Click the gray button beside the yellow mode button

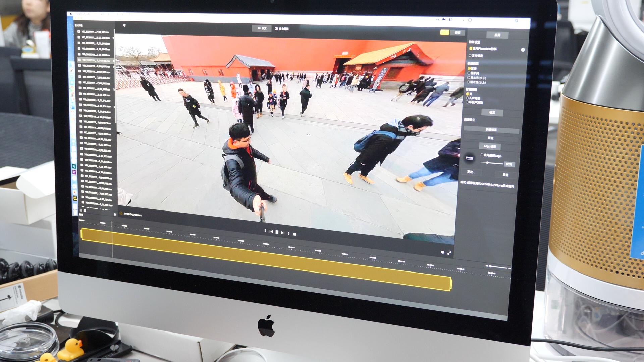(458, 33)
